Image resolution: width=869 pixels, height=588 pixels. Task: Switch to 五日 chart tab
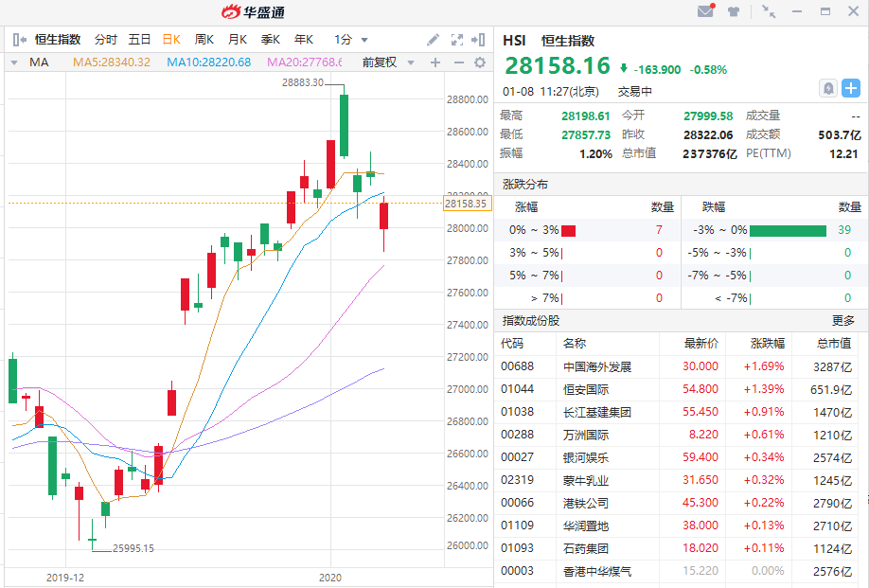click(139, 40)
